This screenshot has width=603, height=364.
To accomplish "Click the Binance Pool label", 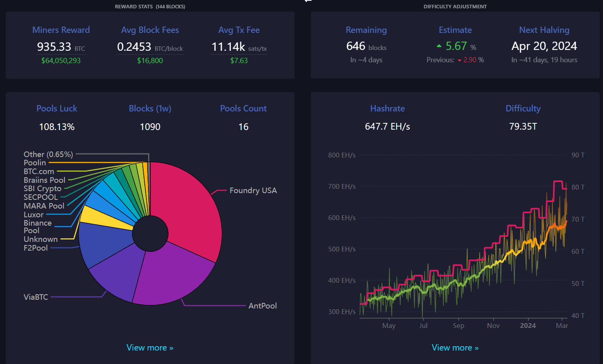I will 38,227.
